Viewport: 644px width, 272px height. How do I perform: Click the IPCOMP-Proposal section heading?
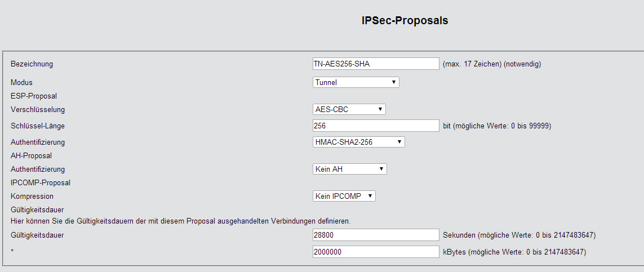click(x=40, y=182)
